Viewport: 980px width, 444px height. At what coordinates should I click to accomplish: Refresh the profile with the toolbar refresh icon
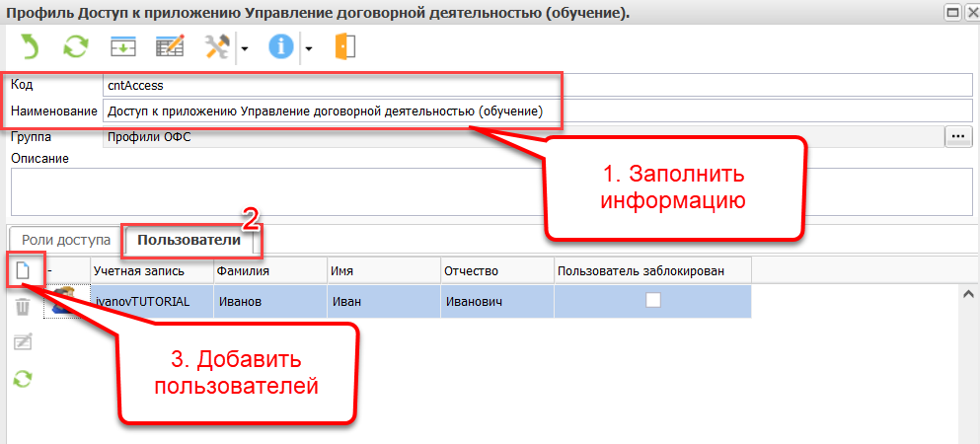(x=75, y=47)
